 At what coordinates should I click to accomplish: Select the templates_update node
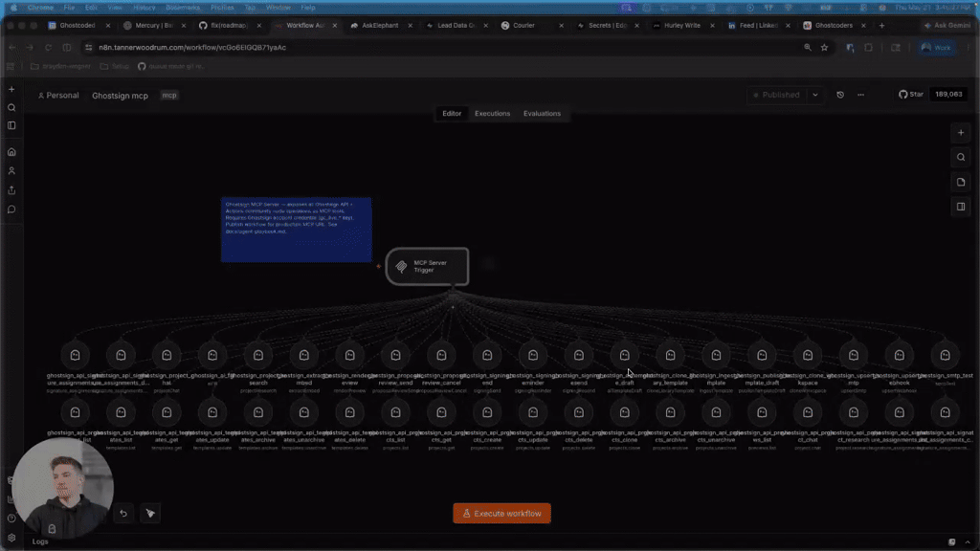tap(212, 412)
